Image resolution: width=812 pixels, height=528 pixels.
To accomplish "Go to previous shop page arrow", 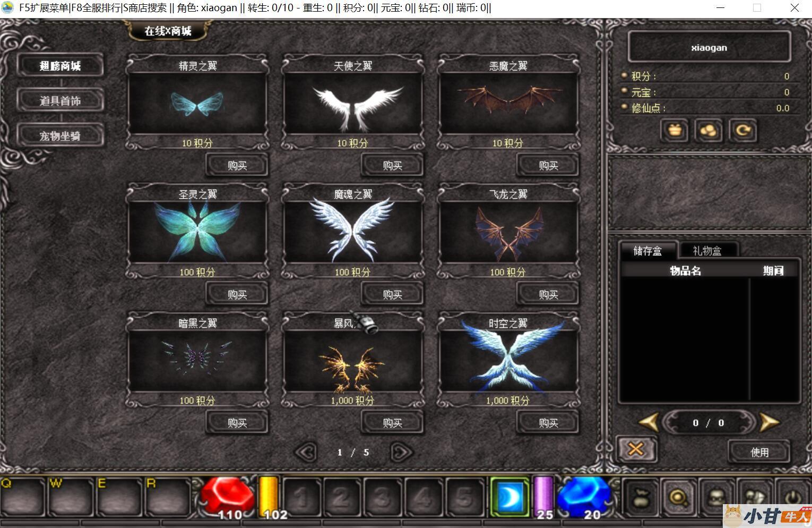I will click(305, 452).
